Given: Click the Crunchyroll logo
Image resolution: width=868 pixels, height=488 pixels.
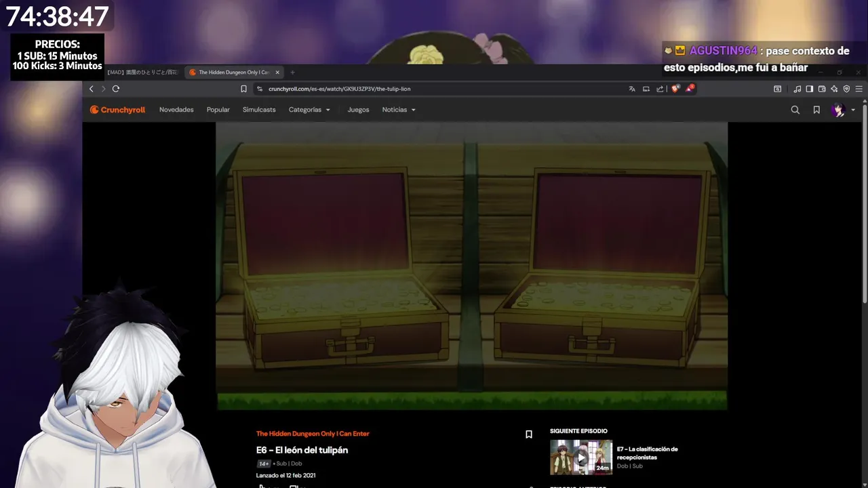Looking at the screenshot, I should pos(118,110).
